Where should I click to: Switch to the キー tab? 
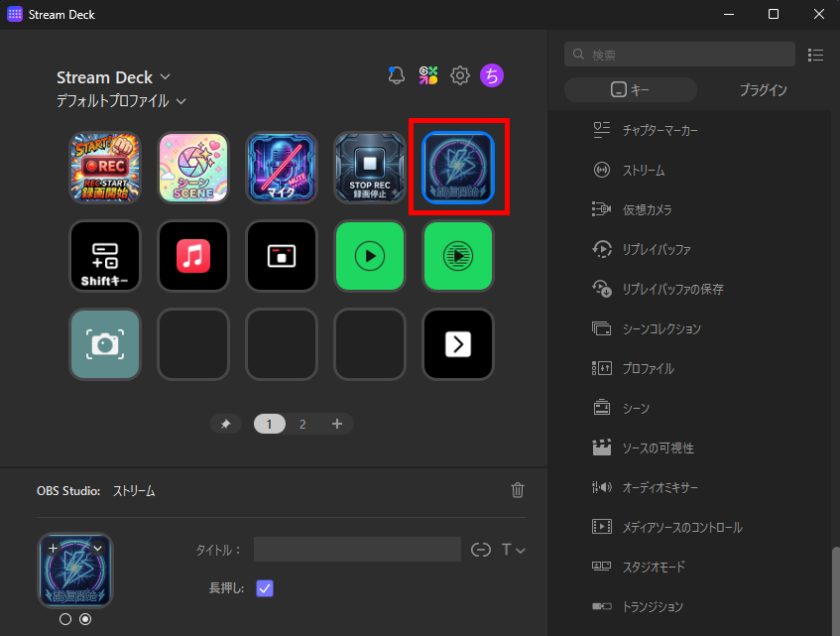631,89
